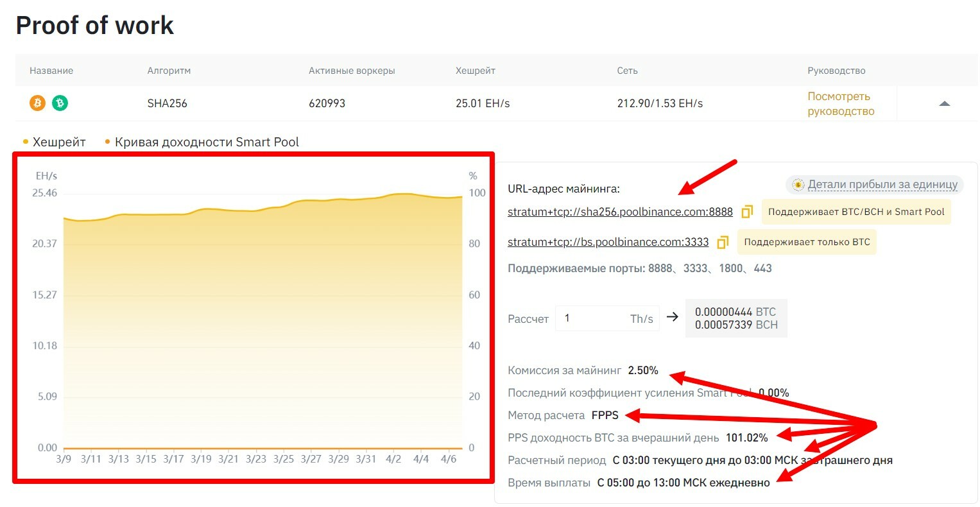Click the 3/9 date on chart axis

64,459
